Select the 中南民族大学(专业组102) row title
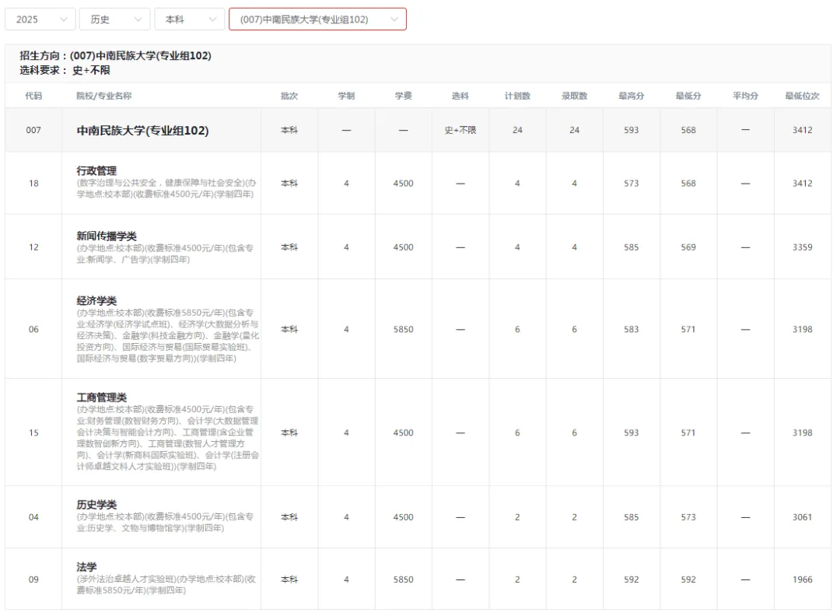Viewport: 840px width, 616px height. click(x=142, y=130)
